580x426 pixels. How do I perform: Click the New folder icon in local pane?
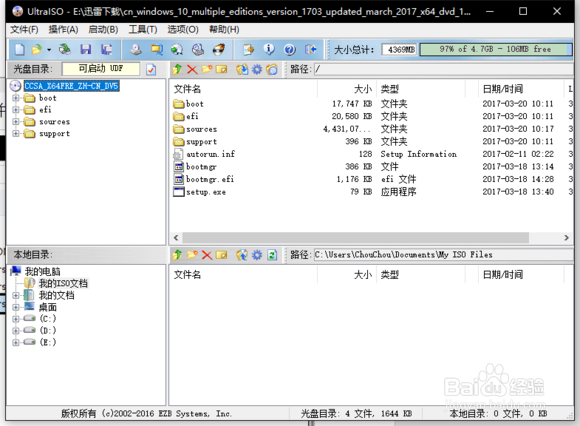tap(192, 255)
